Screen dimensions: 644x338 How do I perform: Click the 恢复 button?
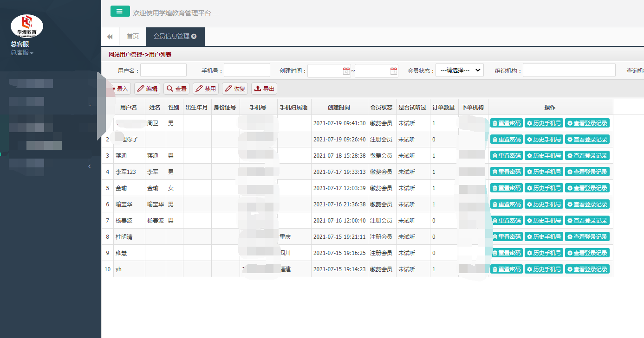235,89
